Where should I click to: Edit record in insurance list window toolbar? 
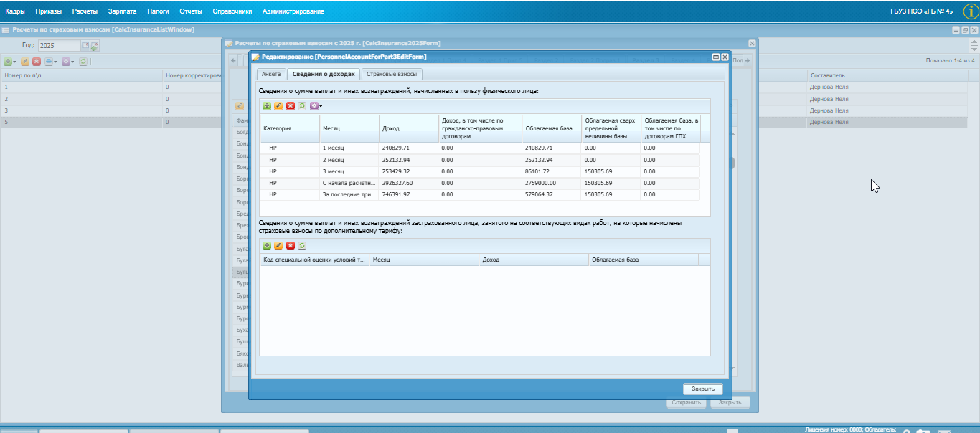pyautogui.click(x=25, y=62)
